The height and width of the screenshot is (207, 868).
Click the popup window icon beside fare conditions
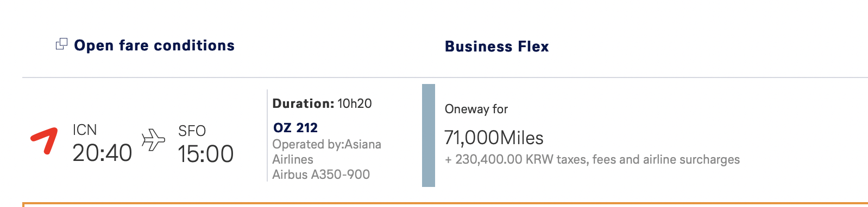coord(62,44)
